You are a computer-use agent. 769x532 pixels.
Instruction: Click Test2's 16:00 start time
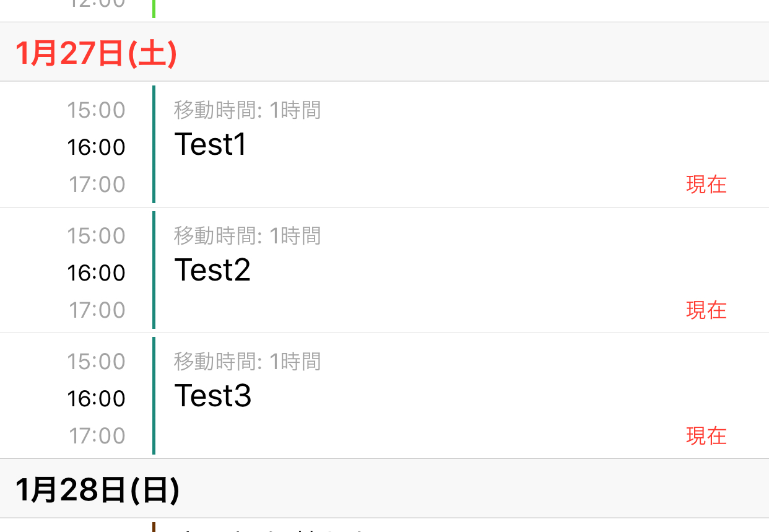[x=97, y=273]
